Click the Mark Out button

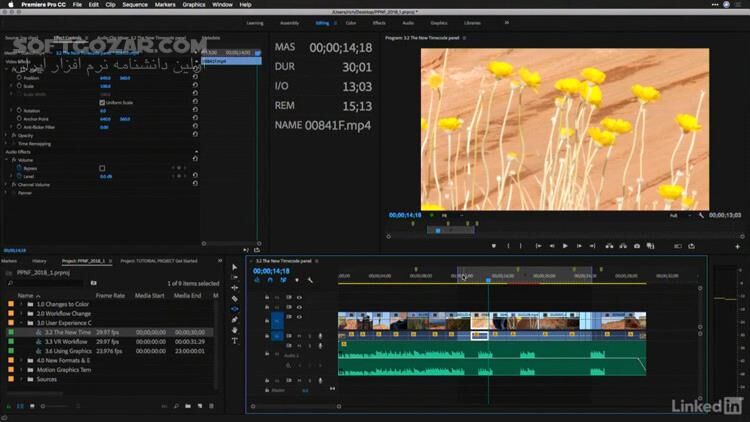(x=521, y=246)
